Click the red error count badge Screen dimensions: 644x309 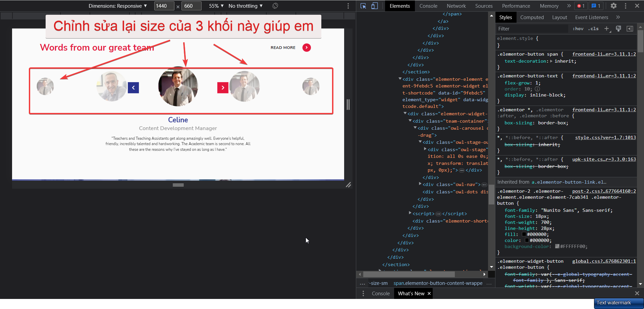[581, 6]
